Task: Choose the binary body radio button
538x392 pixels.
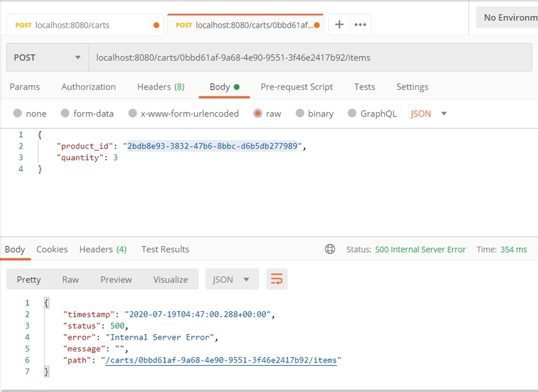Action: coord(300,114)
